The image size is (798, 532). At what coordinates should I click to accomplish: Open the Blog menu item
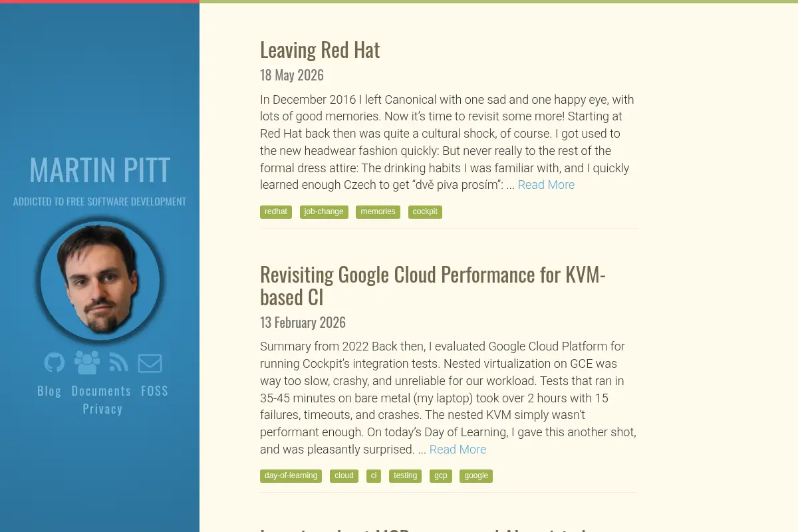(49, 391)
